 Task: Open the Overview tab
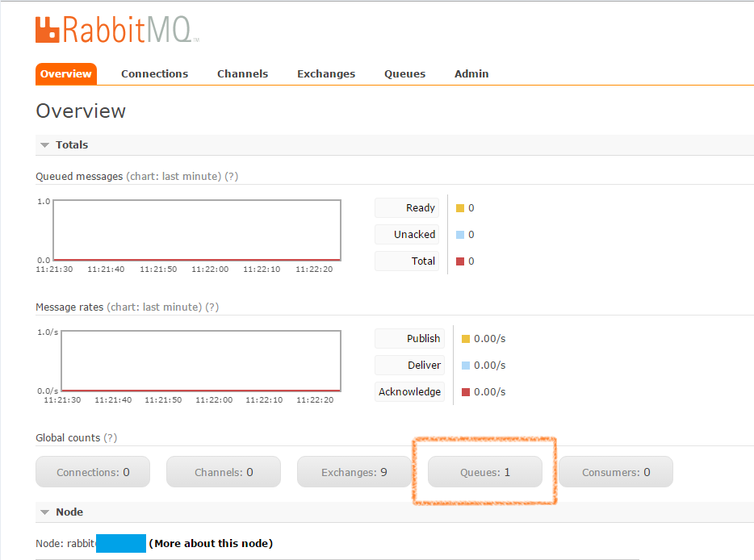coord(66,74)
